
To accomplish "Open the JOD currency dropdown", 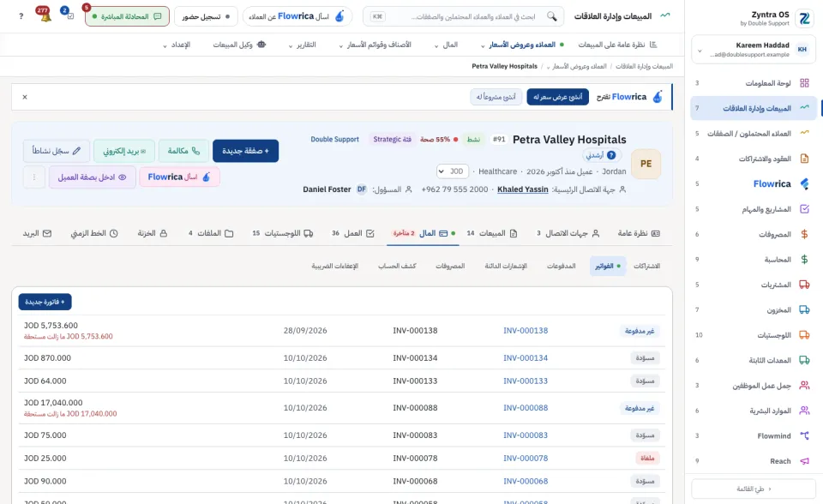I will point(453,171).
